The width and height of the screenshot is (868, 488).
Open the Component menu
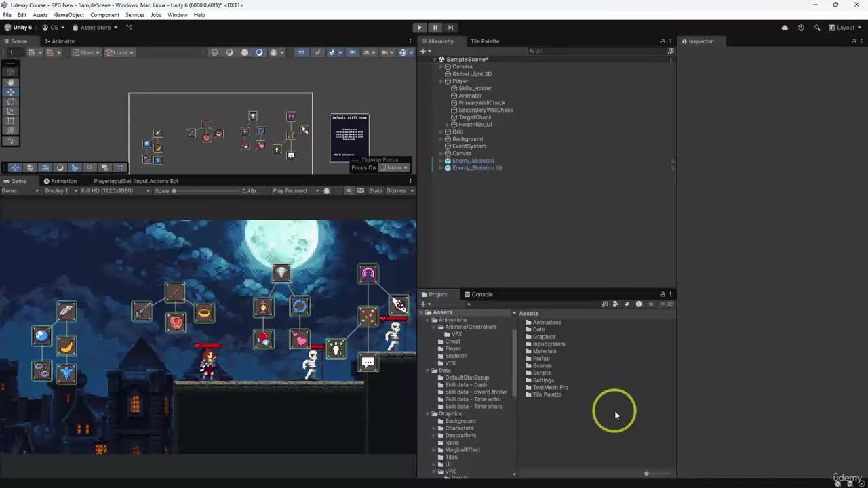coord(104,15)
